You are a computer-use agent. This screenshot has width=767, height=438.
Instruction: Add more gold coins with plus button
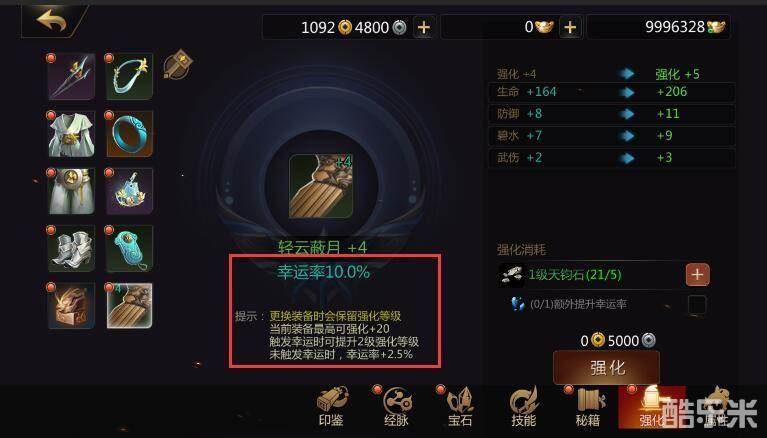[x=424, y=27]
